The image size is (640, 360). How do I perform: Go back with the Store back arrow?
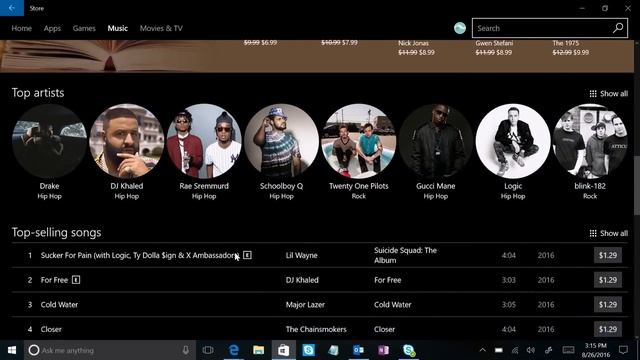(12, 8)
